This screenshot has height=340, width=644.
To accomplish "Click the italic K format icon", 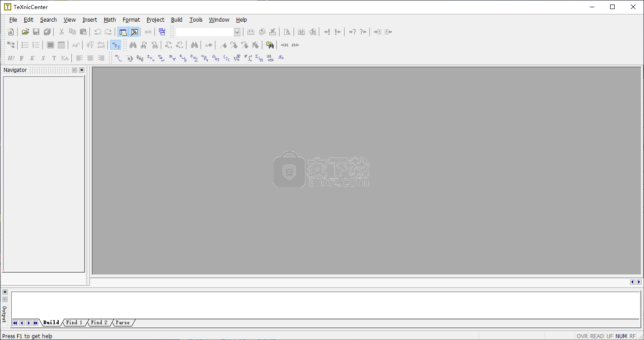I will (33, 58).
